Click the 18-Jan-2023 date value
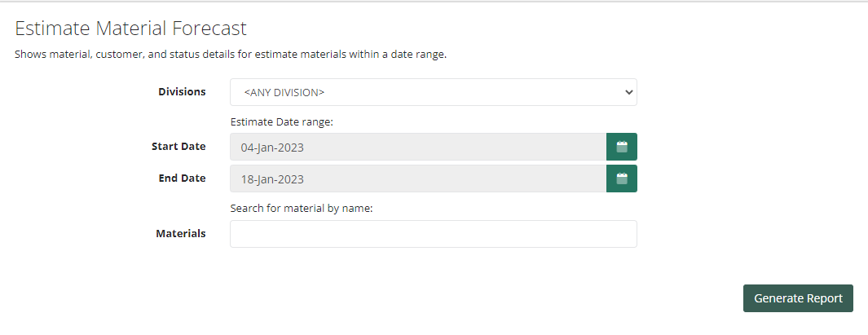The image size is (868, 335). pos(272,179)
